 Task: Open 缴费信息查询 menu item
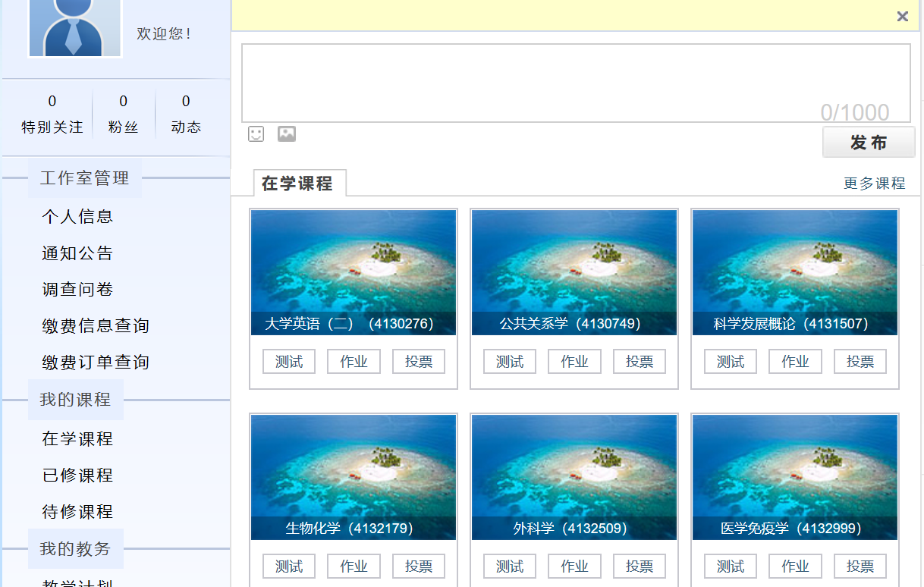coord(96,326)
